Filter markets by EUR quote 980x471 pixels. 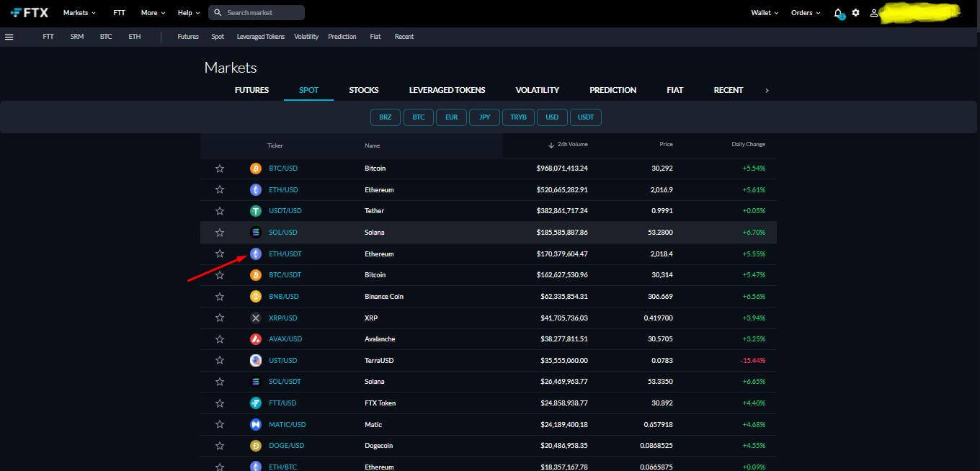[451, 117]
